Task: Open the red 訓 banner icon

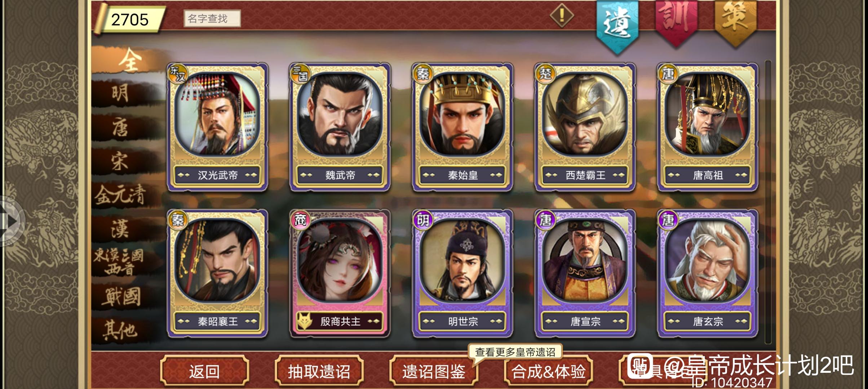Action: point(676,22)
